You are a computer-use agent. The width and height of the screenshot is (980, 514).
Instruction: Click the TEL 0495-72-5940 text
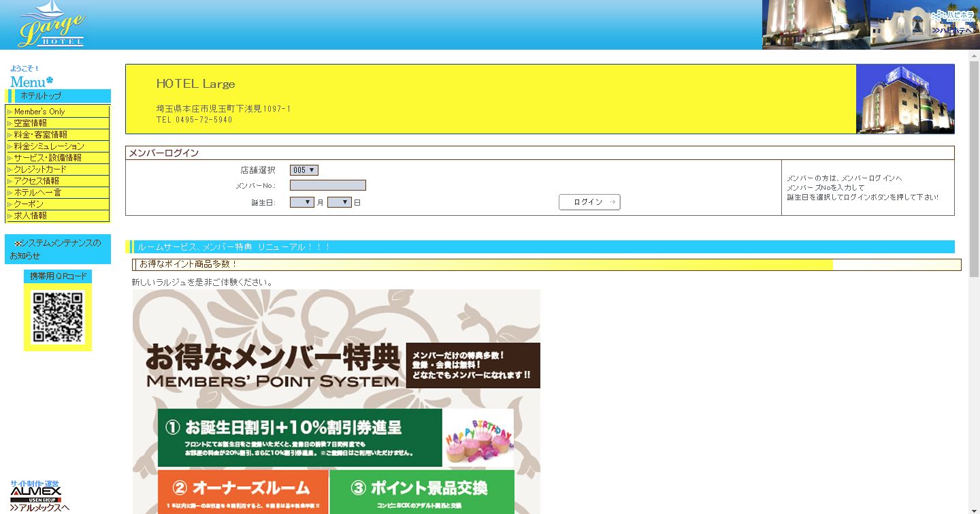[x=195, y=120]
